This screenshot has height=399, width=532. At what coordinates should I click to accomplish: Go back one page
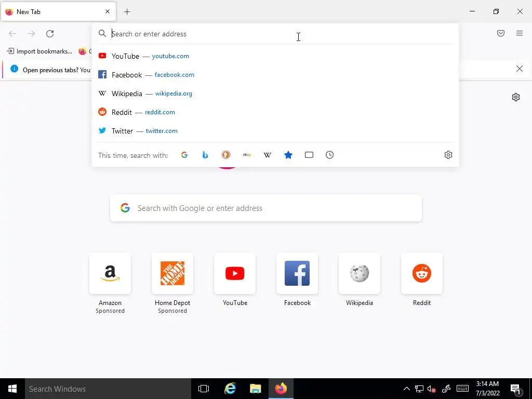(12, 34)
